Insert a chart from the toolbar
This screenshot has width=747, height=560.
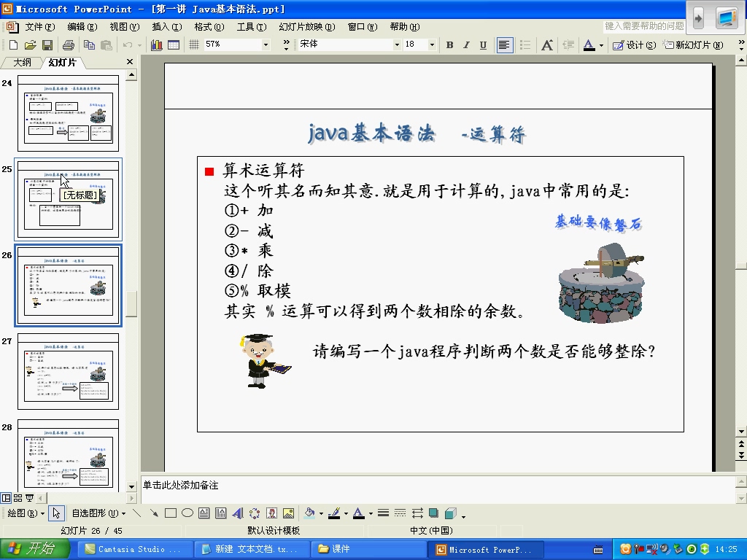[x=156, y=44]
